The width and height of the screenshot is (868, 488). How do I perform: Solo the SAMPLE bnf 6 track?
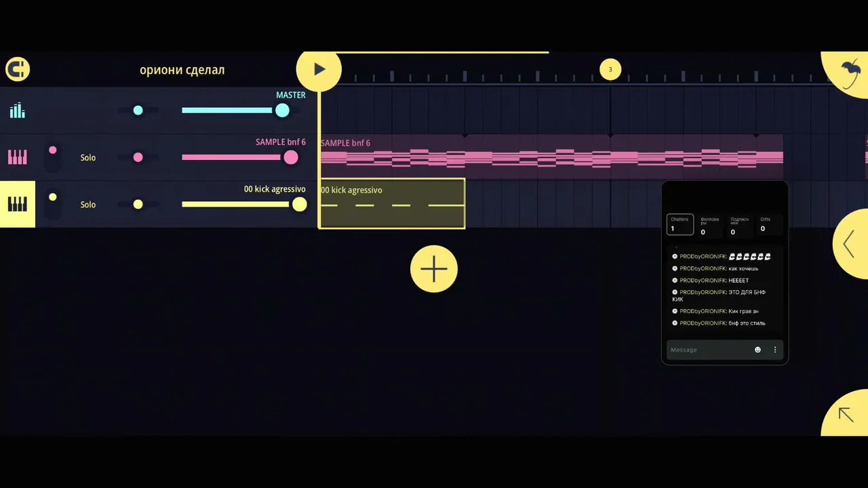(x=88, y=158)
